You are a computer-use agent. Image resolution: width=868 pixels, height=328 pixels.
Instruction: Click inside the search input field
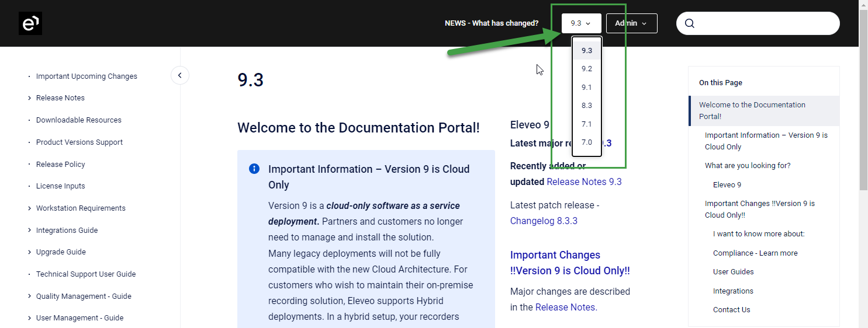coord(766,23)
